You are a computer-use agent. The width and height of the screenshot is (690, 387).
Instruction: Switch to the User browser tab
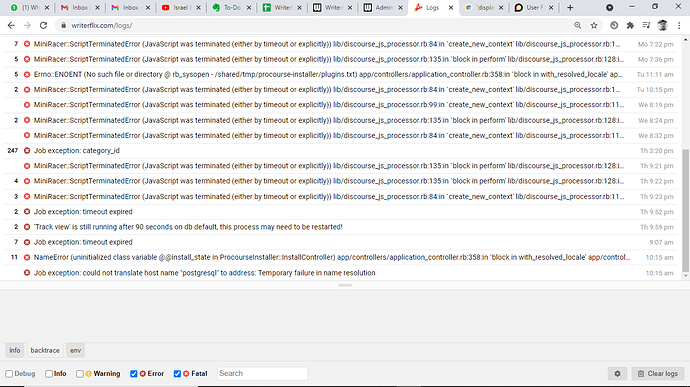click(x=533, y=7)
